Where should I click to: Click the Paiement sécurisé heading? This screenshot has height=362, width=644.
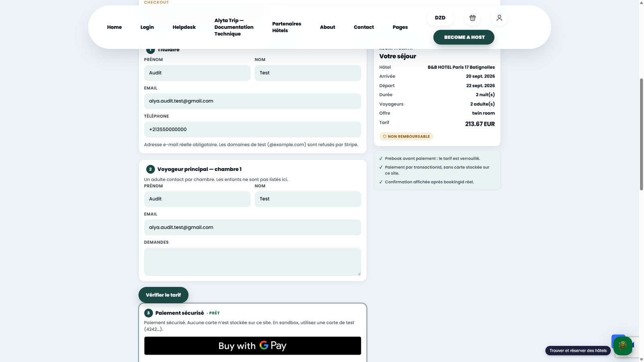click(180, 313)
